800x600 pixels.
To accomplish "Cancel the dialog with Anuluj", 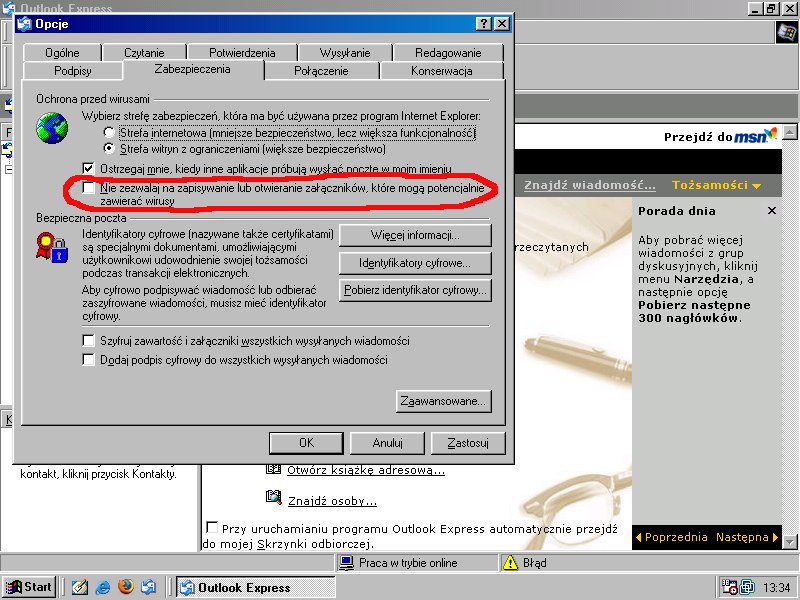I will (387, 443).
